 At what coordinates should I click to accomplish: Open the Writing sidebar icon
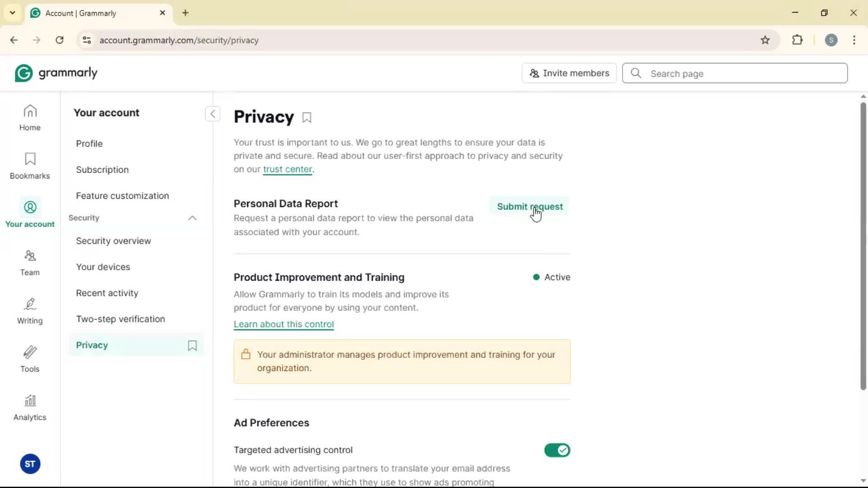[30, 311]
